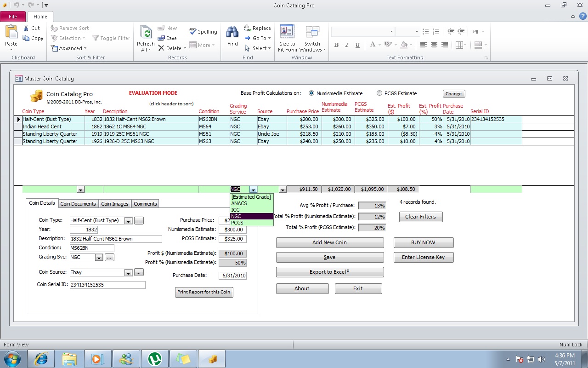Switch to the Coin Images tab

tap(115, 204)
